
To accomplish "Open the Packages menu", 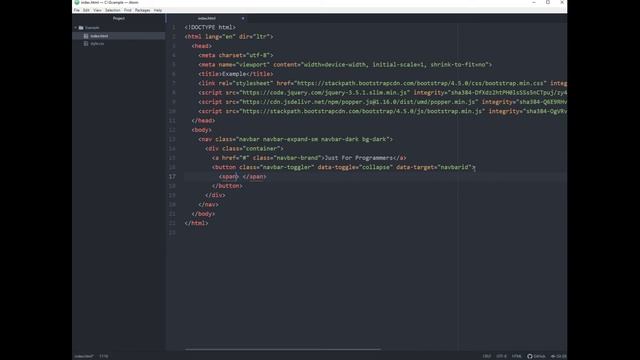I will click(x=142, y=10).
